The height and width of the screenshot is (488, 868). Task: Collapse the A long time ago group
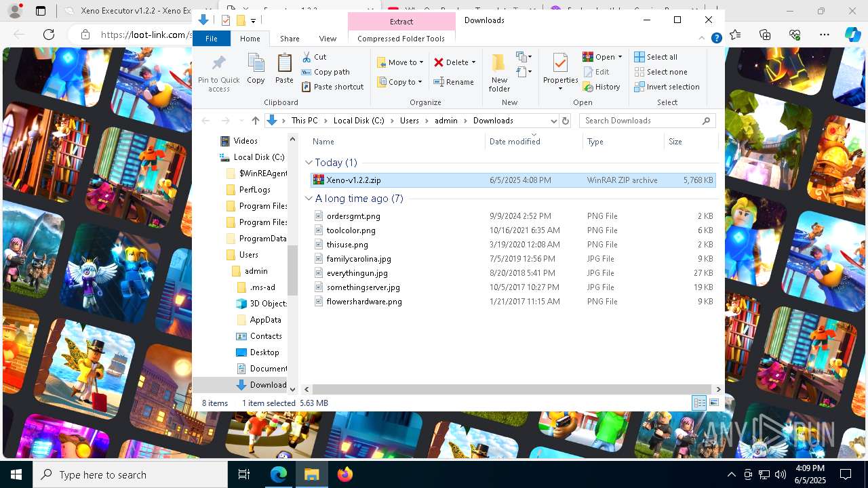pos(309,199)
